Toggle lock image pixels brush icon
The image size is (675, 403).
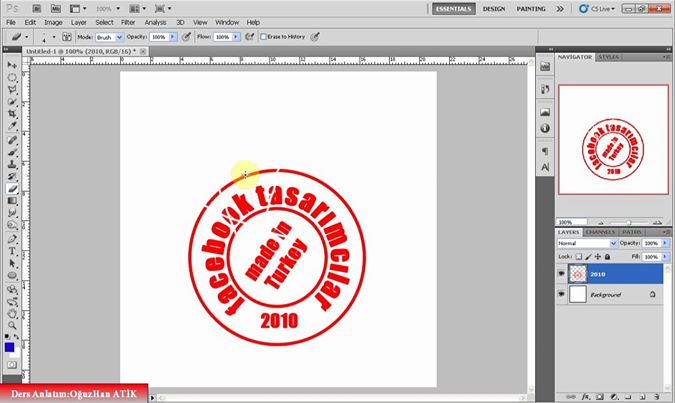pyautogui.click(x=588, y=257)
